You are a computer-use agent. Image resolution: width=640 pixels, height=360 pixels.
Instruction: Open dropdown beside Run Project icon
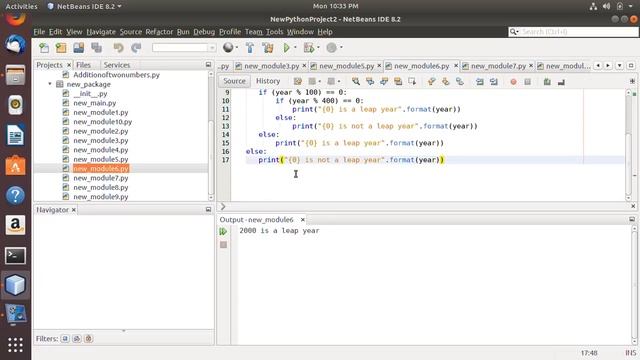point(295,47)
